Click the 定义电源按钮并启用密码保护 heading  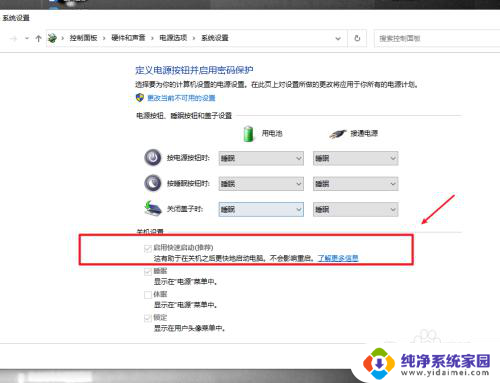[194, 70]
